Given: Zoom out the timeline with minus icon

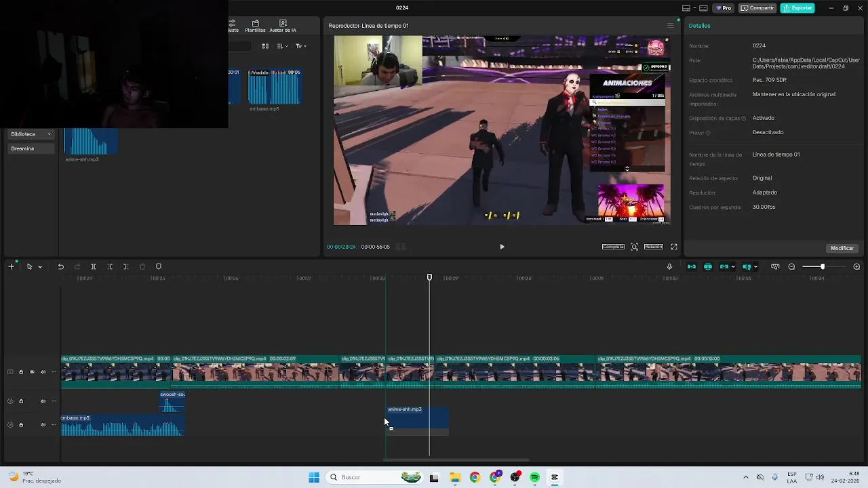Looking at the screenshot, I should pos(791,266).
